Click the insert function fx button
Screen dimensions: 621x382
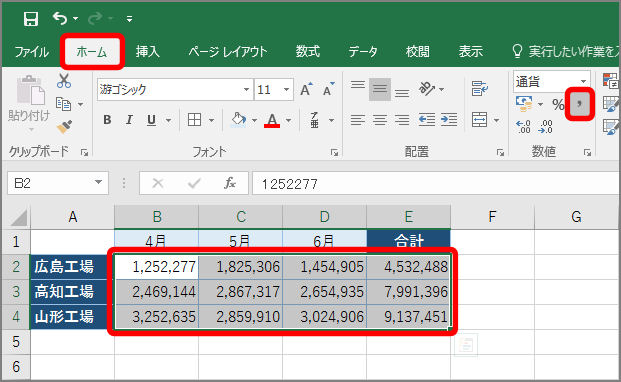pyautogui.click(x=230, y=183)
